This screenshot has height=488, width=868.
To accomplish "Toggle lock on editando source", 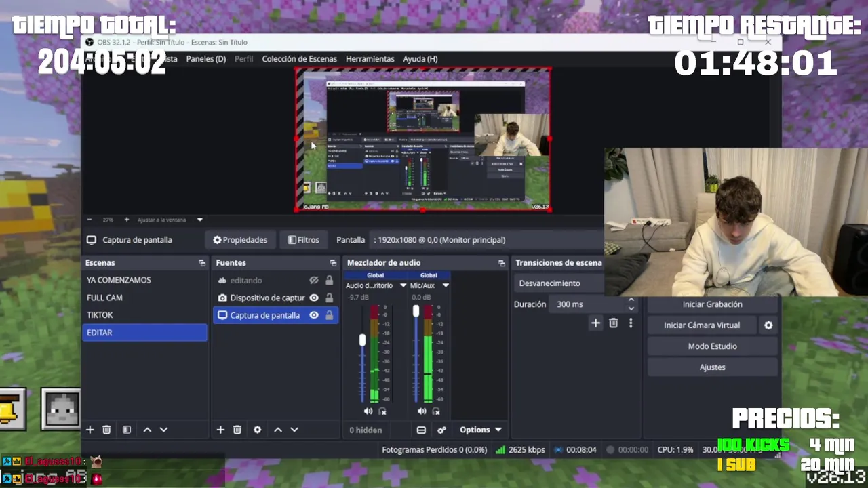I will click(329, 280).
